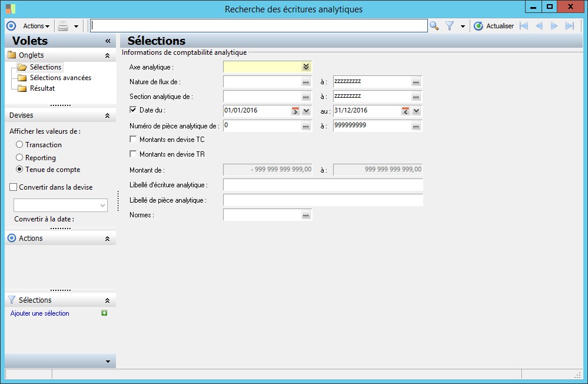The height and width of the screenshot is (384, 588).
Task: Select the Sélections tab in tree
Action: [x=45, y=67]
